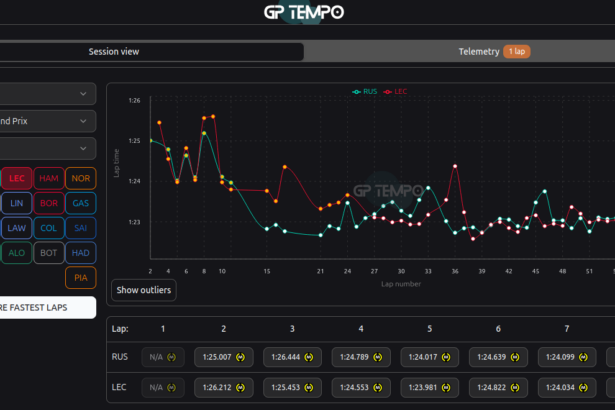Toggle driver LEC selection
Image resolution: width=615 pixels, height=410 pixels.
[16, 178]
